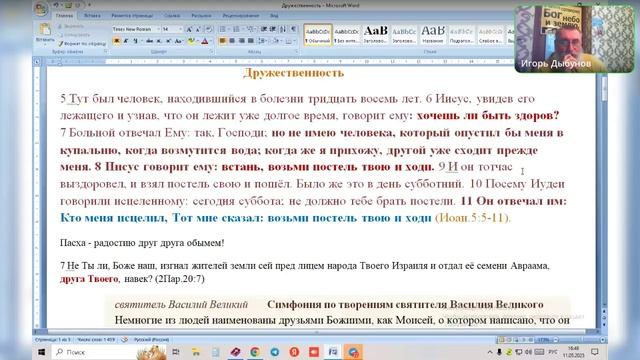Toggle show paragraph marks (¶)
The width and height of the screenshot is (640, 360).
(x=293, y=29)
